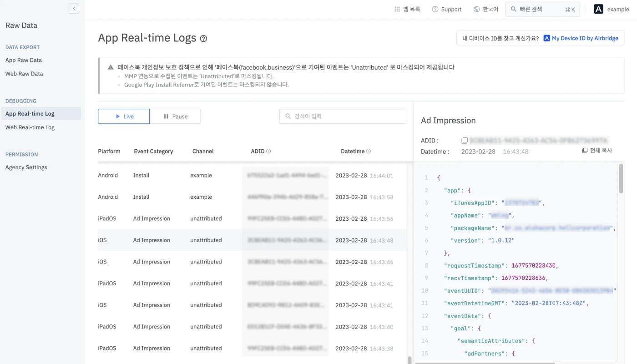Open the Airbridge account logo icon
Viewport: 637px width, 364px height.
[x=599, y=9]
